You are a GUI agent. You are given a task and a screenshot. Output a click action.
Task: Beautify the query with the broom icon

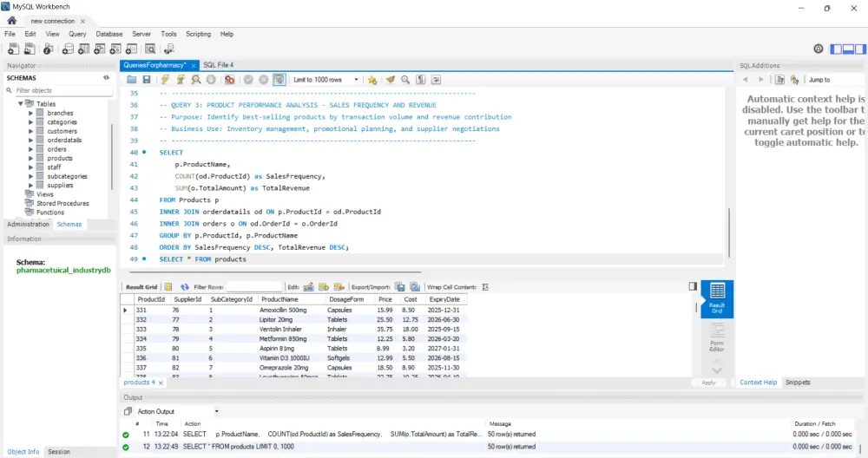[x=391, y=80]
